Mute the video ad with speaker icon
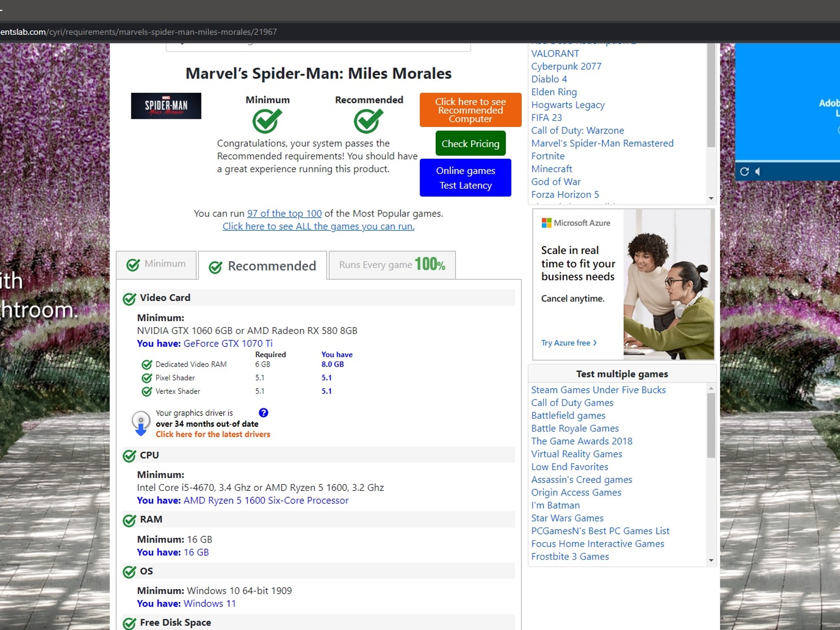This screenshot has height=630, width=840. [x=758, y=171]
